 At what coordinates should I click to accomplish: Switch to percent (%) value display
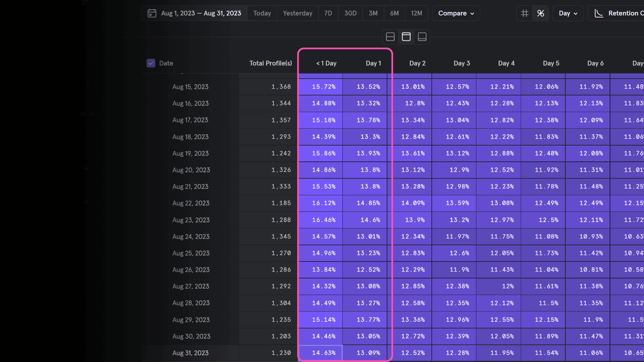(x=541, y=13)
